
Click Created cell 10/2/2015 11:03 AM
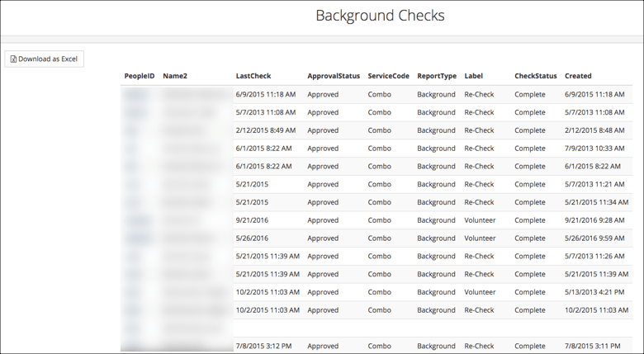point(596,310)
